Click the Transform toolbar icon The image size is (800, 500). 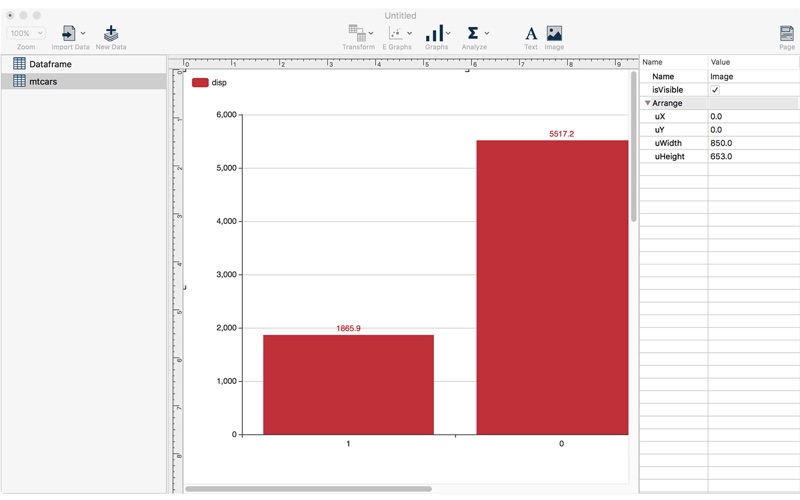tap(357, 33)
